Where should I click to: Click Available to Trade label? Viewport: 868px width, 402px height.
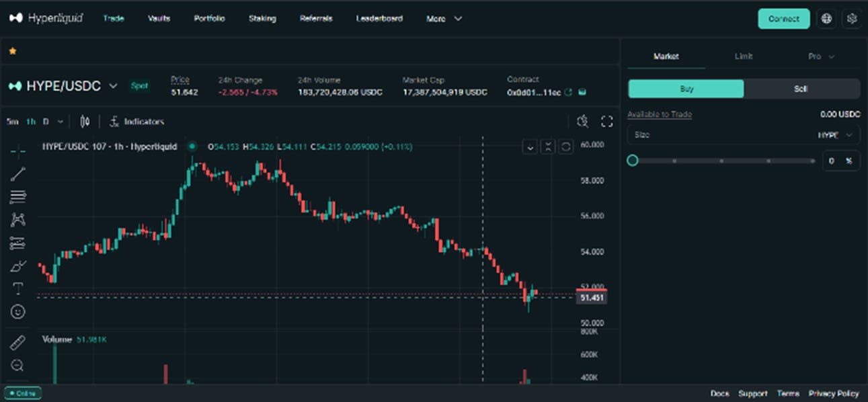pos(660,114)
